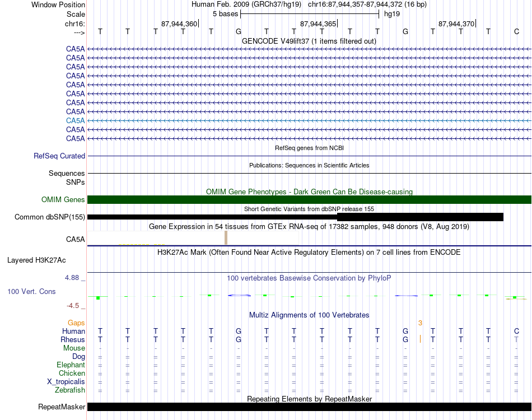Image resolution: width=532 pixels, height=420 pixels.
Task: Click 'Multiz Alignments of 100 Vertebrates' title
Action: [x=309, y=315]
